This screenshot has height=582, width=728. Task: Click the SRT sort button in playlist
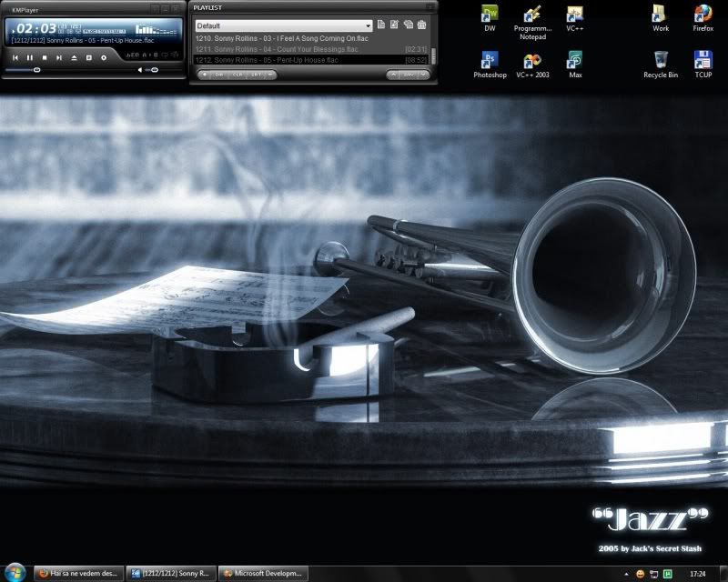[256, 75]
